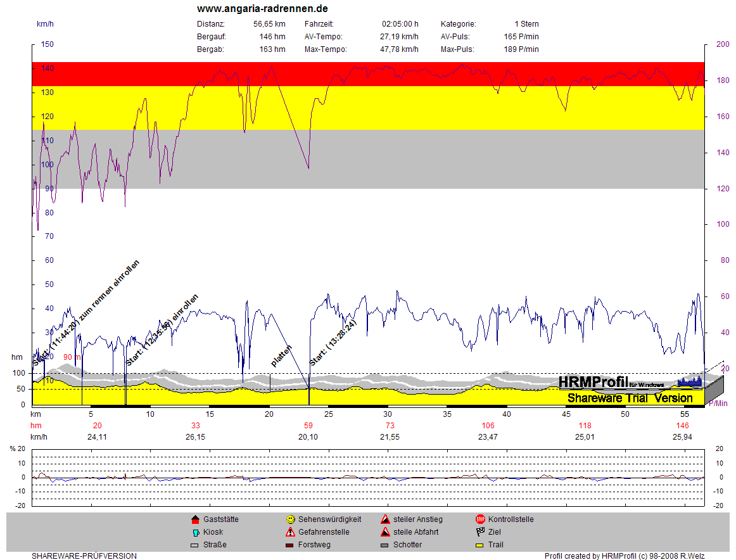The height and width of the screenshot is (560, 736).
Task: Click the Kontrollstelle stop sign icon
Action: (x=480, y=519)
